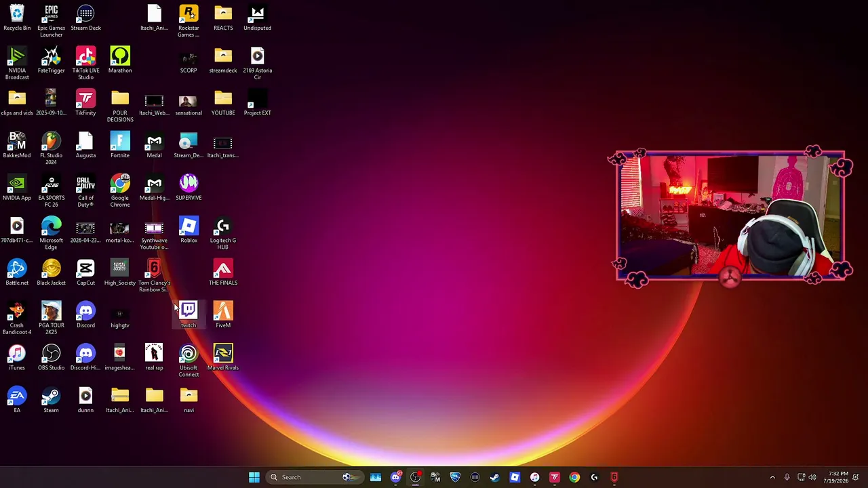The width and height of the screenshot is (868, 488).
Task: Select the PGA TOUR 2K25 shortcut
Action: click(52, 319)
